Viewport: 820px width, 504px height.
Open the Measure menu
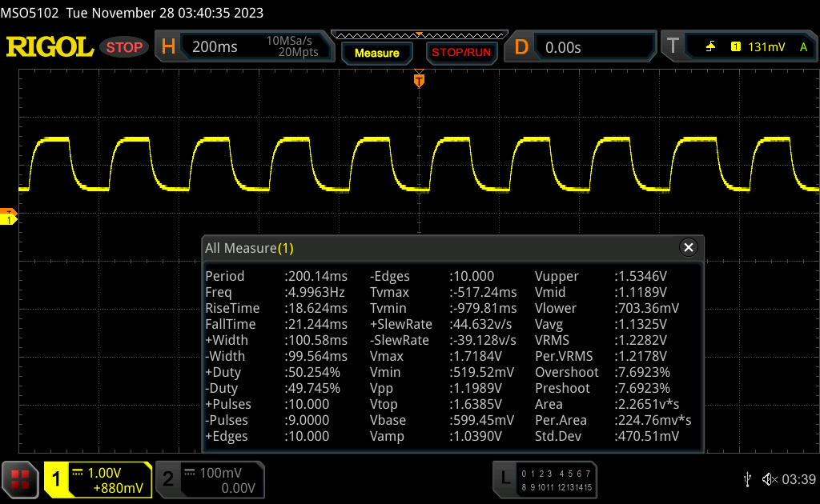tap(376, 53)
